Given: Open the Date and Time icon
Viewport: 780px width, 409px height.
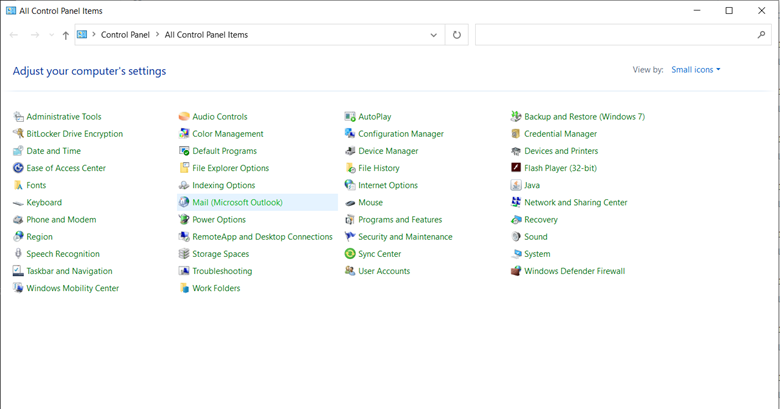Looking at the screenshot, I should coord(18,151).
